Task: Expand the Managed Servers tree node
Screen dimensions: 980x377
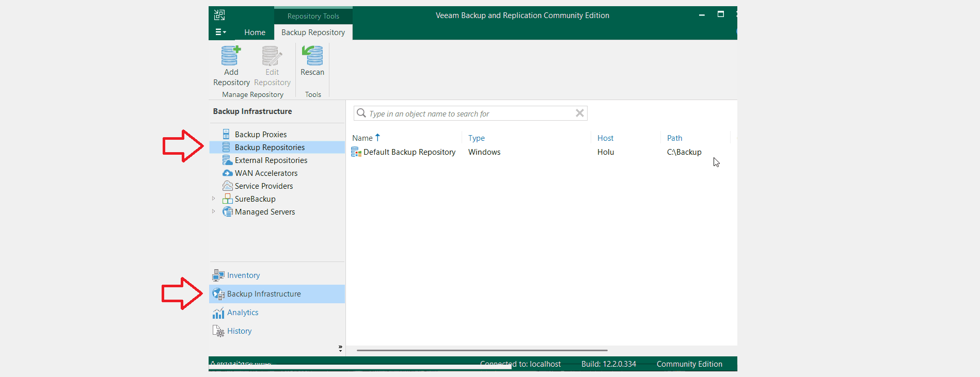Action: (213, 211)
